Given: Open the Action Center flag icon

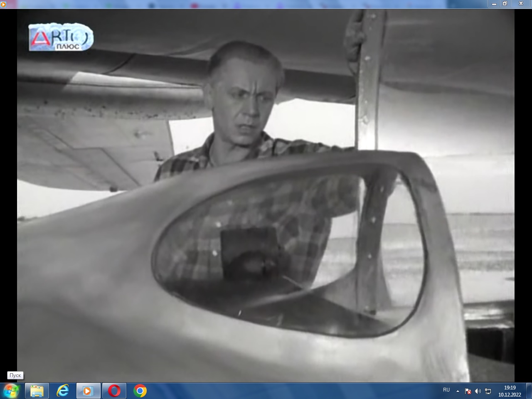Looking at the screenshot, I should click(x=468, y=391).
